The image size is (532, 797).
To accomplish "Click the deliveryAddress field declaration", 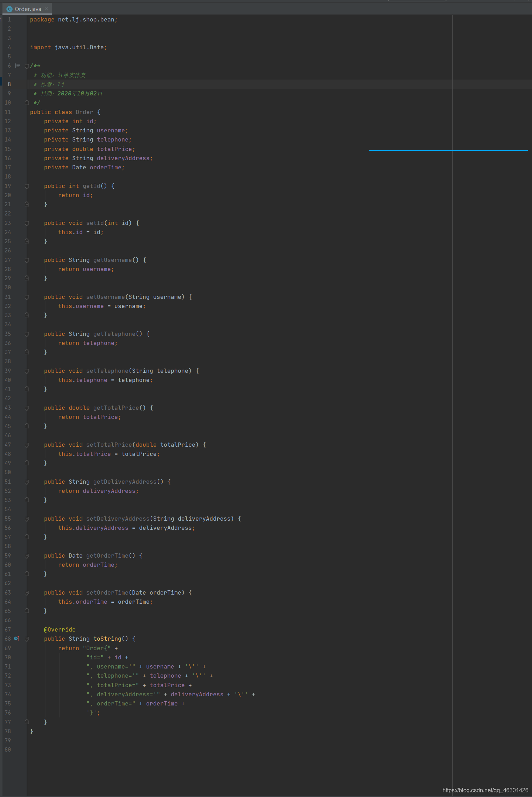I will (98, 158).
